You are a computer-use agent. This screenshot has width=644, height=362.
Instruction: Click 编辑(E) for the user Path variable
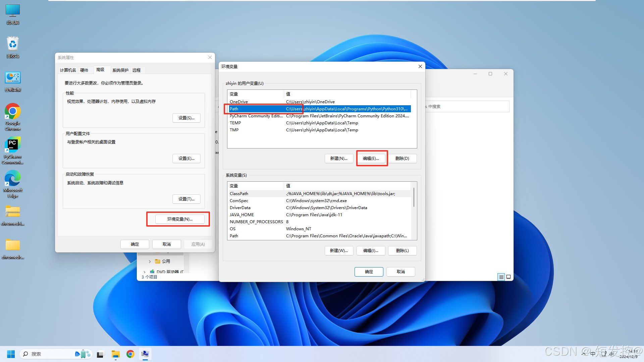pos(372,158)
